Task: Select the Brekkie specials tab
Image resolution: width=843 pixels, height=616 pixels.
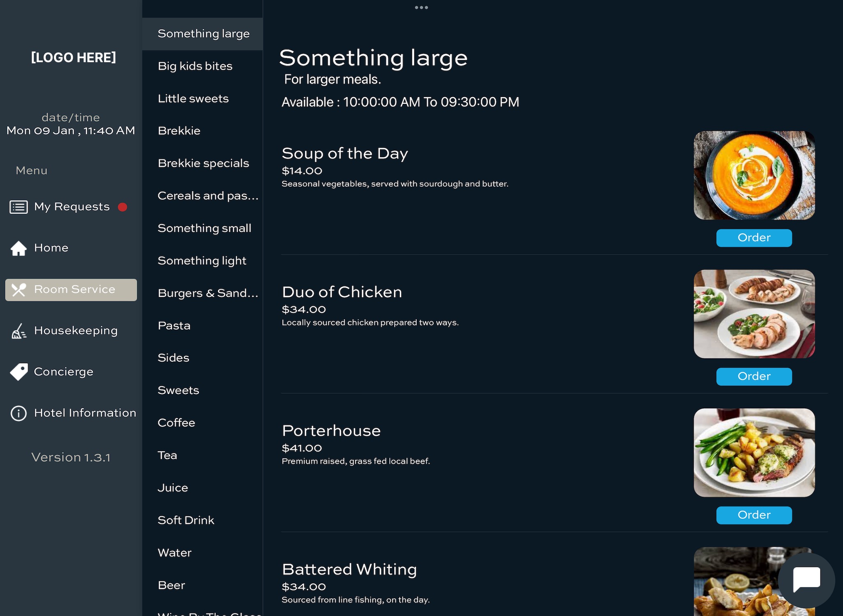Action: tap(203, 163)
